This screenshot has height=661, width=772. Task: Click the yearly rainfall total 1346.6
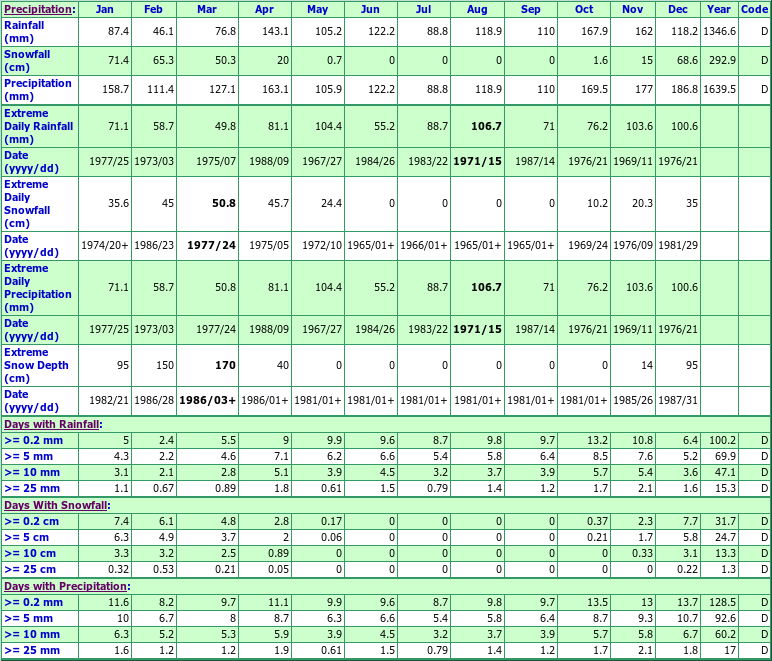[717, 32]
